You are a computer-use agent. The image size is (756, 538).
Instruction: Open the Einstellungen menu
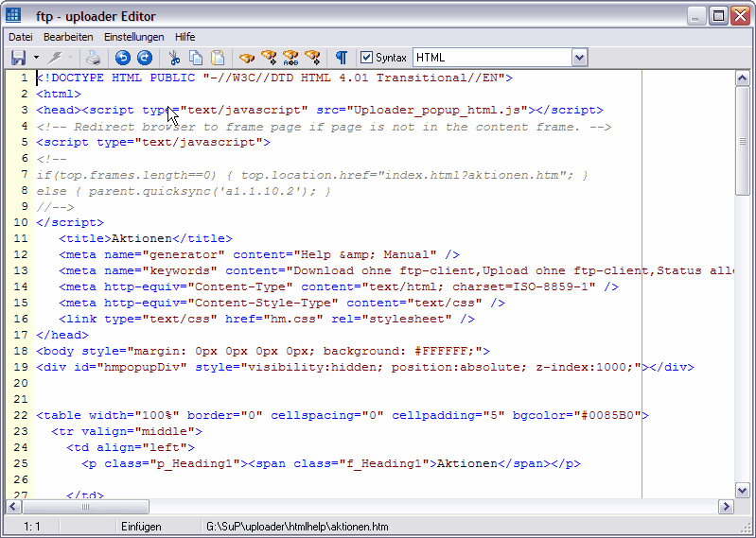click(x=133, y=36)
